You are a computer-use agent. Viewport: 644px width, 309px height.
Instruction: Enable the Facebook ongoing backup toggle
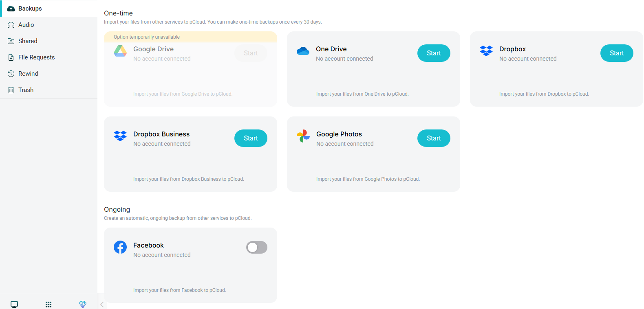(257, 247)
